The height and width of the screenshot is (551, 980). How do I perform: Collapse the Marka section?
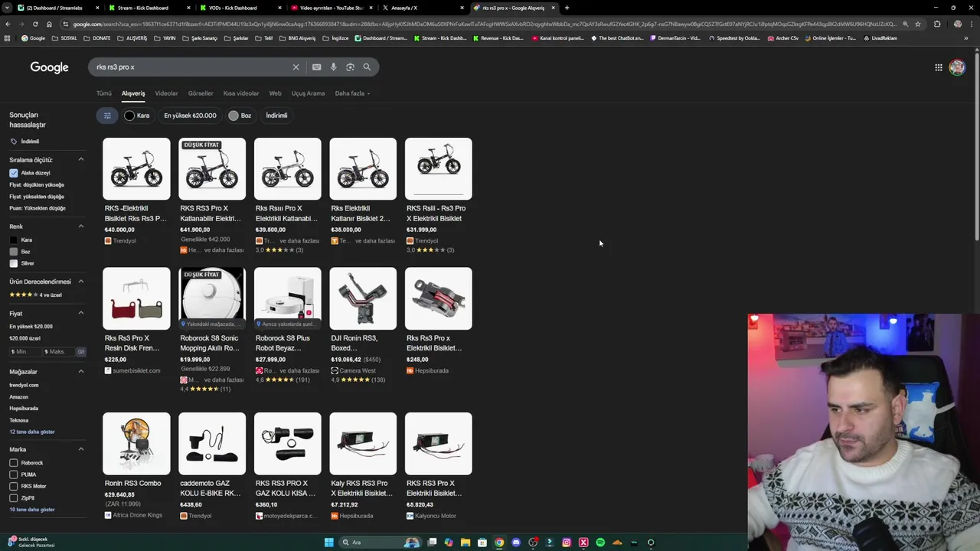tap(81, 449)
